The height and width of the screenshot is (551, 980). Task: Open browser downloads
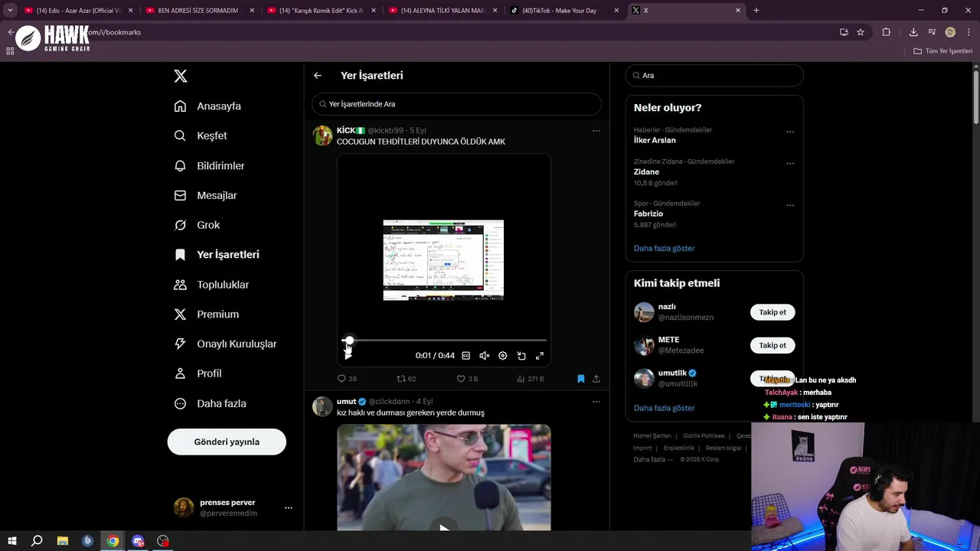[x=913, y=32]
